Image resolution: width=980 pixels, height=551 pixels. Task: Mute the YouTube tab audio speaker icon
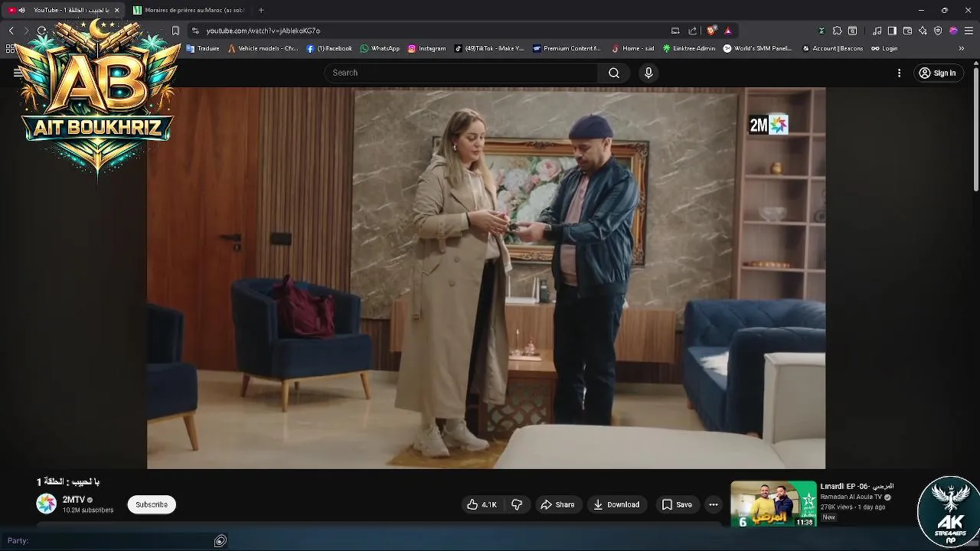point(21,10)
